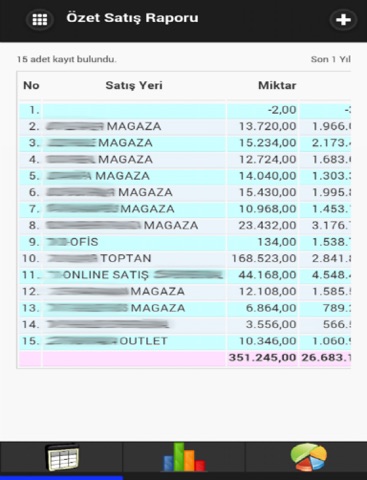Open the Son 1 Yıl period filter
The image size is (367, 480).
click(x=330, y=59)
